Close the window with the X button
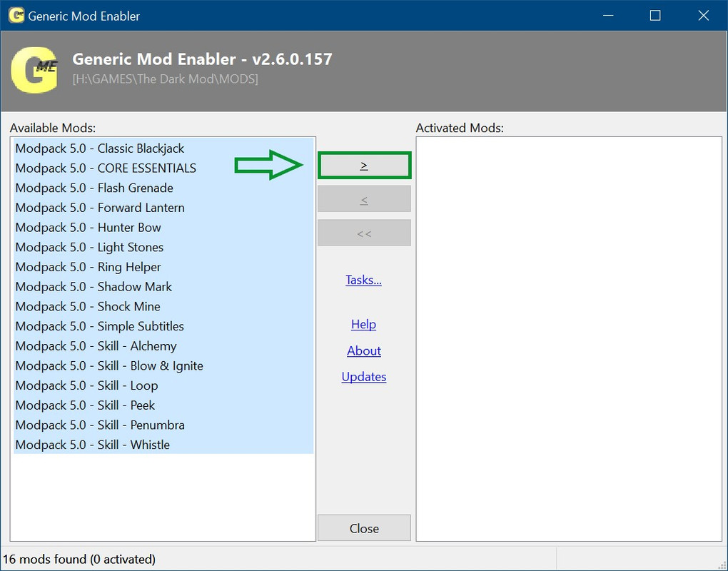This screenshot has width=728, height=571. coord(704,15)
